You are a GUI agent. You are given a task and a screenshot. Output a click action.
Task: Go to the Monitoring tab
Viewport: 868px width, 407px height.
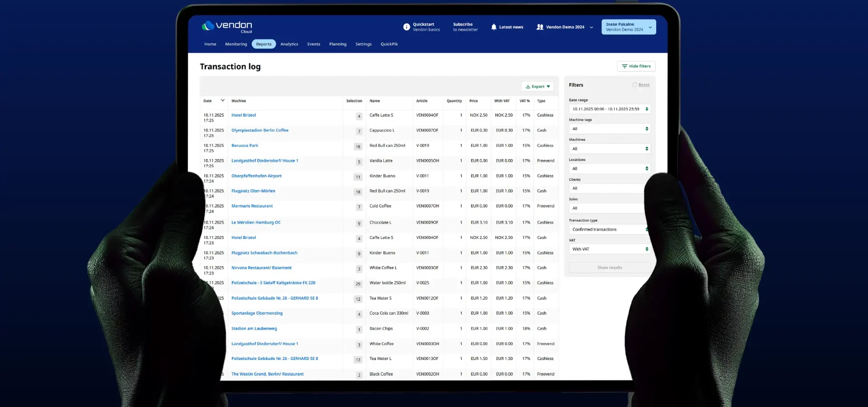point(236,44)
